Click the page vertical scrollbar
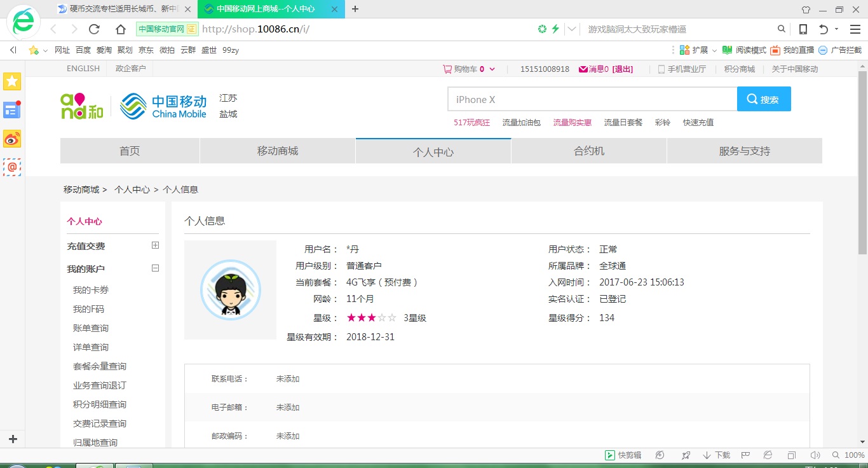Viewport: 868px width, 468px height. pos(862,159)
